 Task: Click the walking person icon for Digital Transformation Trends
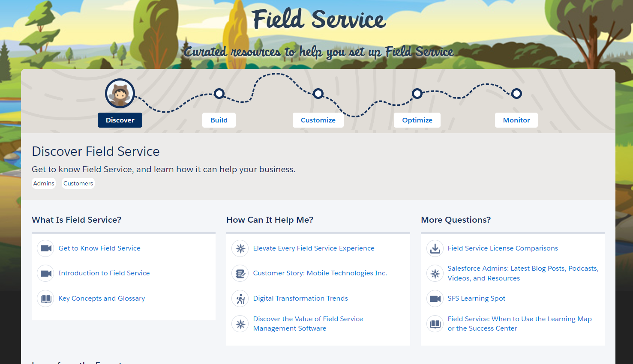click(x=240, y=298)
